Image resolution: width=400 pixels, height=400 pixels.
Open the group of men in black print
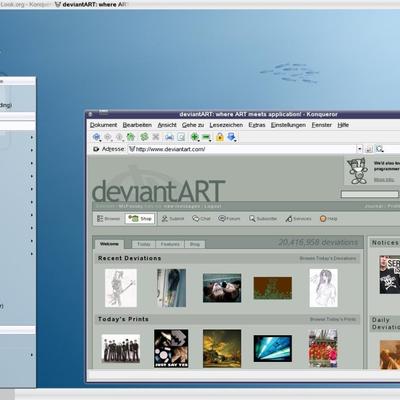[x=121, y=349]
